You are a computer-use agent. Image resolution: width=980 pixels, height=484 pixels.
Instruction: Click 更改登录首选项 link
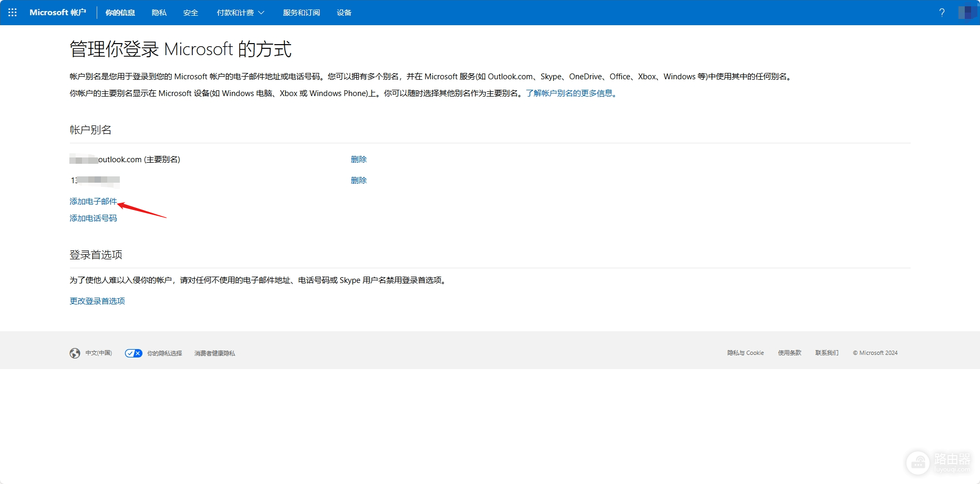97,301
